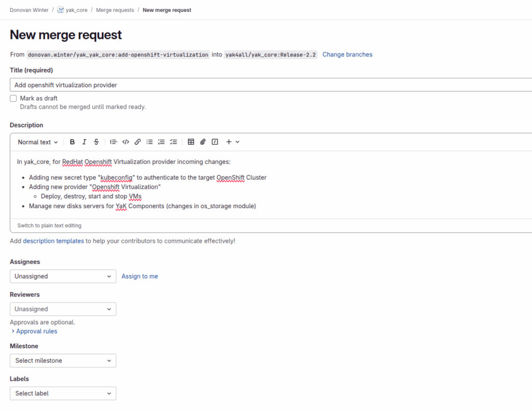This screenshot has height=410, width=532.
Task: Go to Donovan Winter breadcrumb
Action: tap(29, 10)
